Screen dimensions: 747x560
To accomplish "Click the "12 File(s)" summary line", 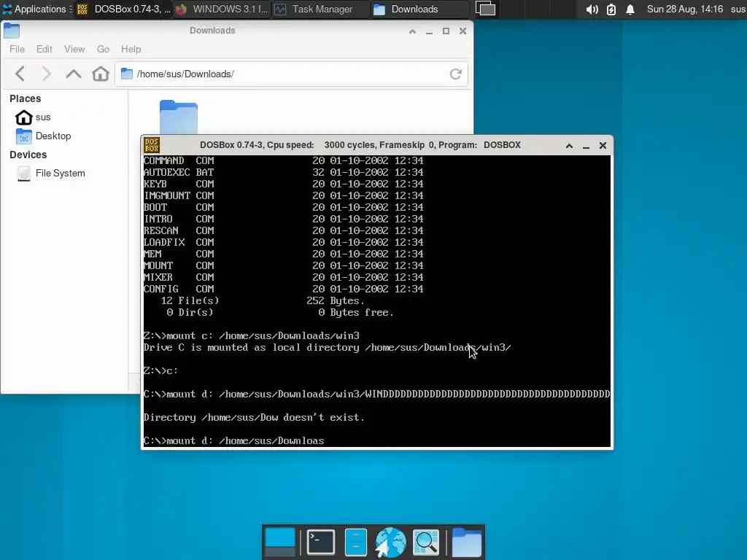I will coord(263,301).
